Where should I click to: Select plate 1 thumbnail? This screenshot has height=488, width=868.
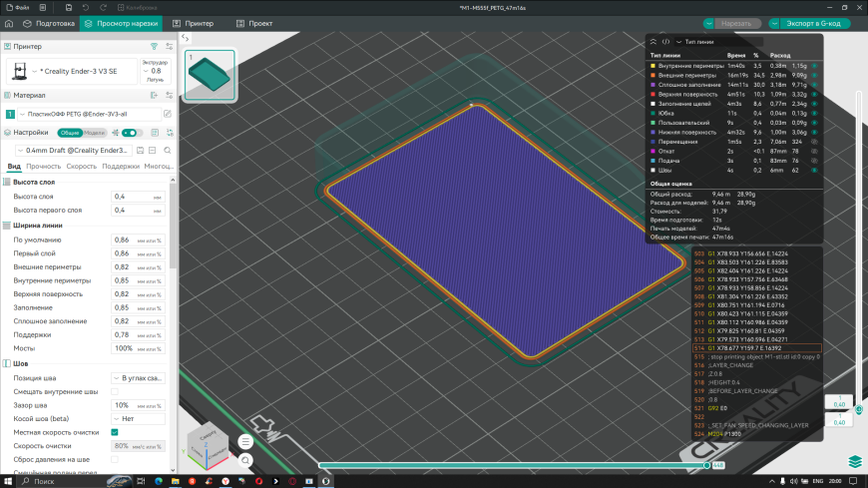(210, 75)
